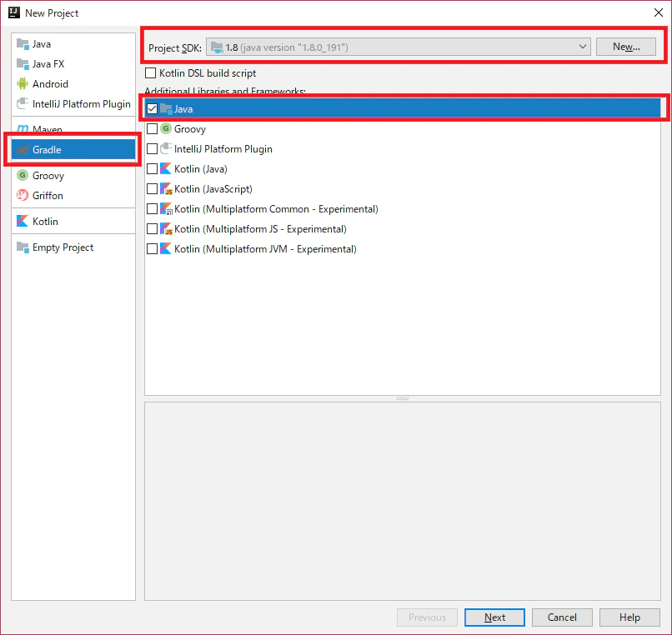This screenshot has height=635, width=672.
Task: Tick Kotlin (Multiplatform JVM - Experimental) checkbox
Action: [152, 249]
